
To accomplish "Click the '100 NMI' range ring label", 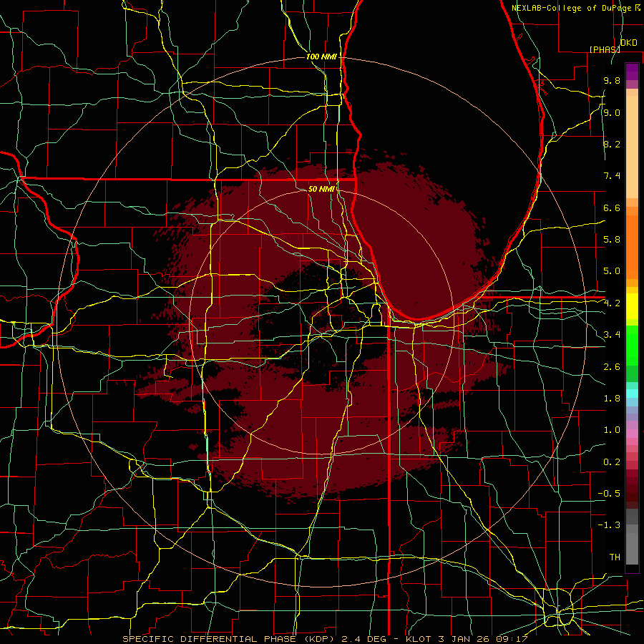I will (321, 57).
